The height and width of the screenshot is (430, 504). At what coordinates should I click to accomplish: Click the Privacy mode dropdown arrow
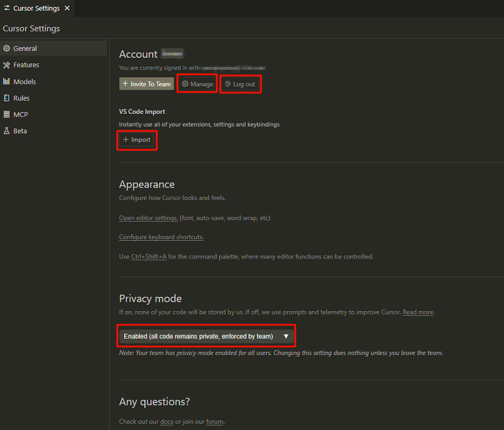point(285,336)
